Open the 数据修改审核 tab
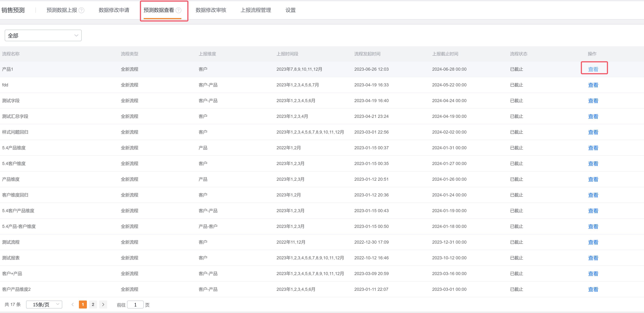The width and height of the screenshot is (644, 313). 211,10
